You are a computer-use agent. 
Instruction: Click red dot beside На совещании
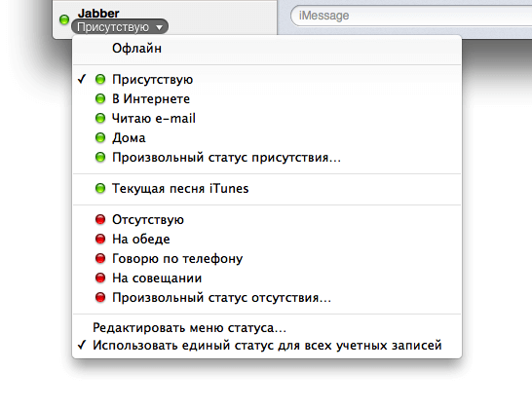tap(100, 278)
